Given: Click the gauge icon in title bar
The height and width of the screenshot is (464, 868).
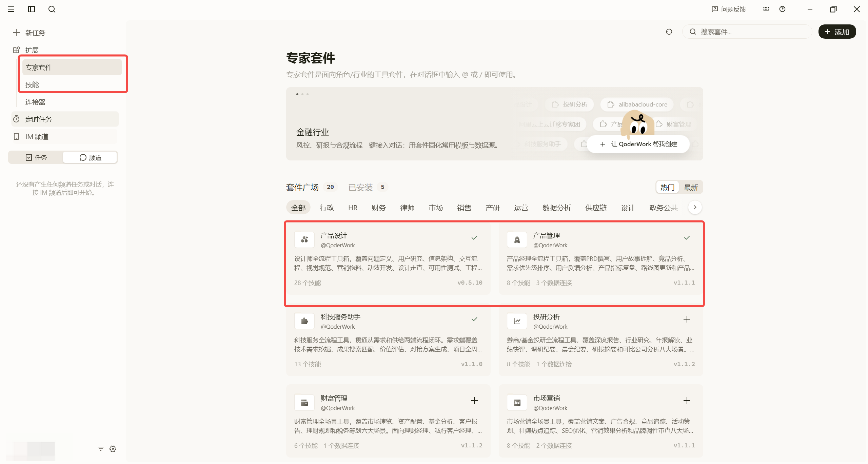Looking at the screenshot, I should coord(783,9).
